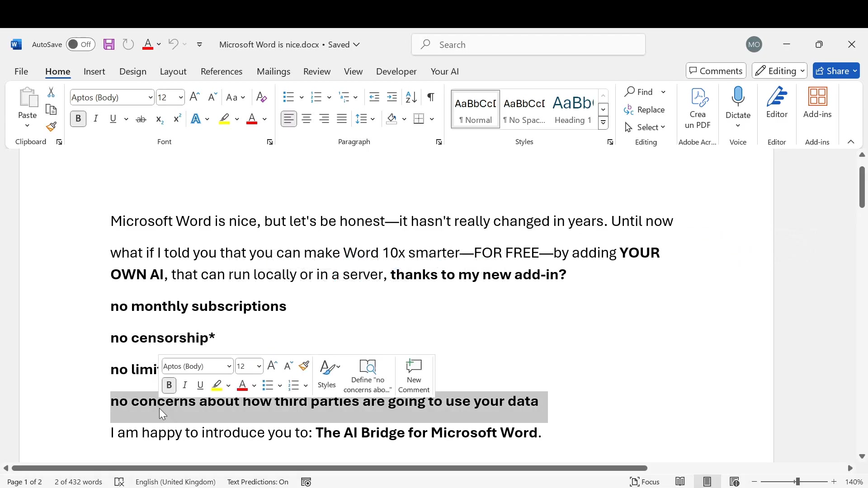Switch to the Layout tab

tap(173, 71)
